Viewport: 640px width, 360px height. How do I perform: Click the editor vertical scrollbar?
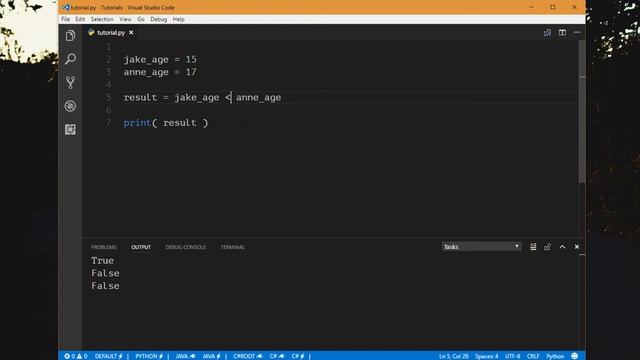[x=582, y=112]
